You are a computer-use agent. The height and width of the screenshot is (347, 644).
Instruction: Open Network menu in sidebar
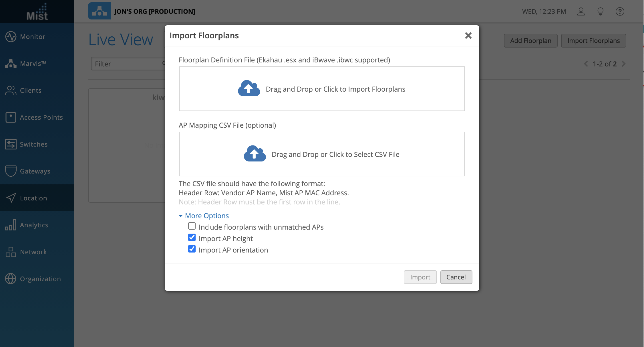coord(33,252)
